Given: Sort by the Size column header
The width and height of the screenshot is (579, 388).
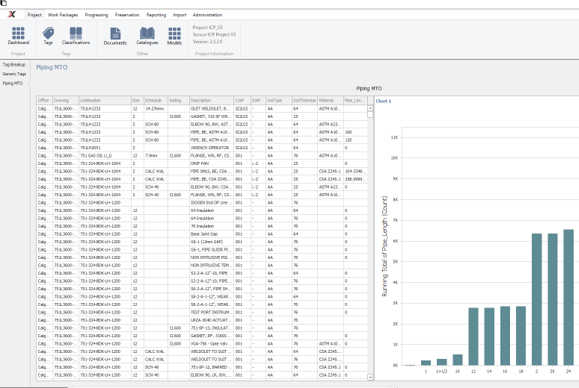Looking at the screenshot, I should coord(137,100).
